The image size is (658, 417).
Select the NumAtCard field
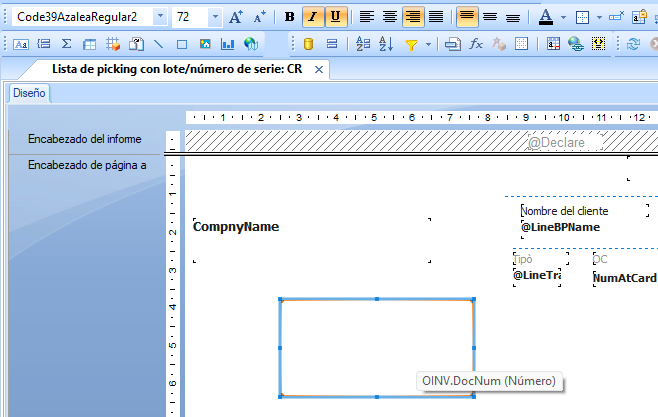pos(625,278)
